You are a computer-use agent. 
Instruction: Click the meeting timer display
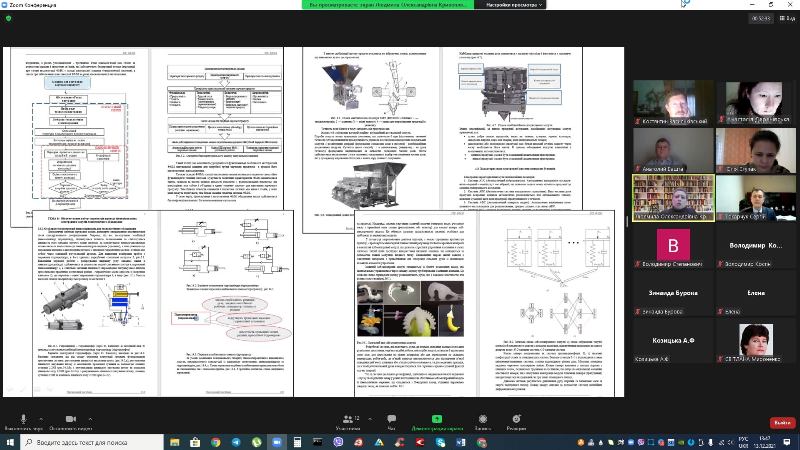pyautogui.click(x=760, y=18)
